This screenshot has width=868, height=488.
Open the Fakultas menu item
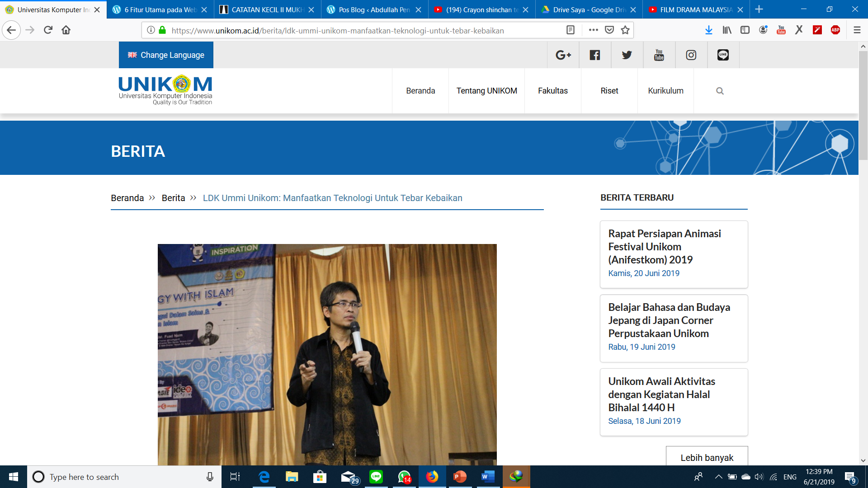tap(552, 91)
